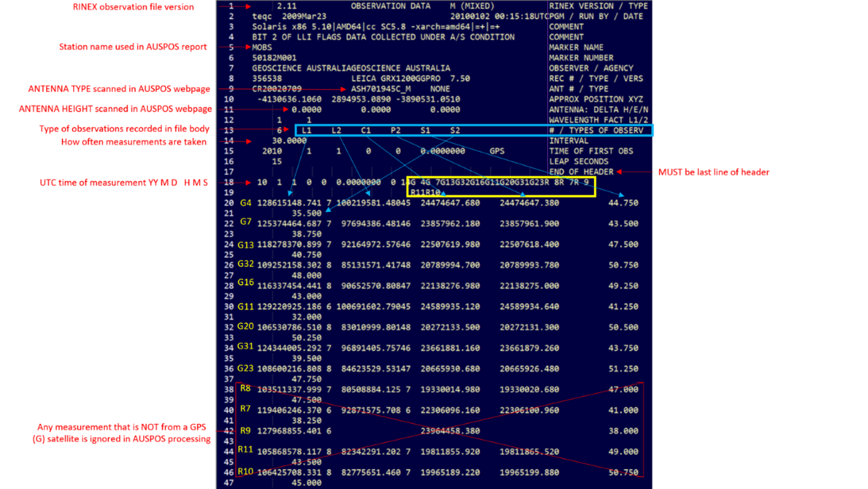Image resolution: width=868 pixels, height=489 pixels.
Task: Click the 'UTC time of measurement' annotation
Action: coord(124,182)
